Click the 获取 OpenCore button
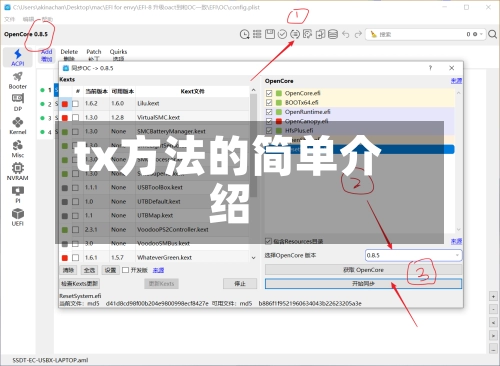 pos(363,270)
